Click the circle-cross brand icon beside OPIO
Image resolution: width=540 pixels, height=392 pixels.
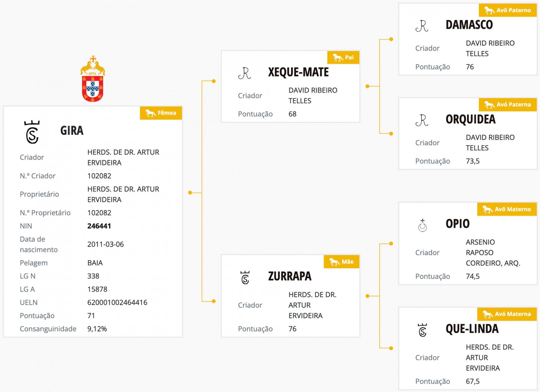[x=422, y=225]
